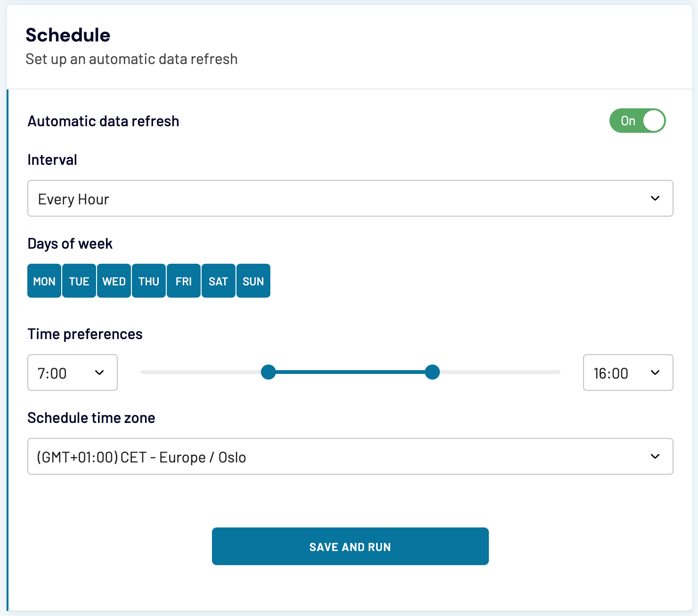Select the left time range handle

pos(268,372)
